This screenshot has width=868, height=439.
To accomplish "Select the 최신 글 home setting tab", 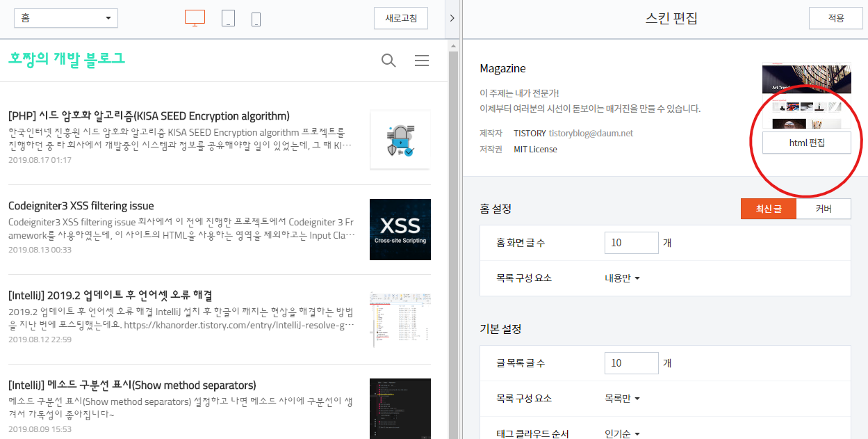I will click(769, 209).
